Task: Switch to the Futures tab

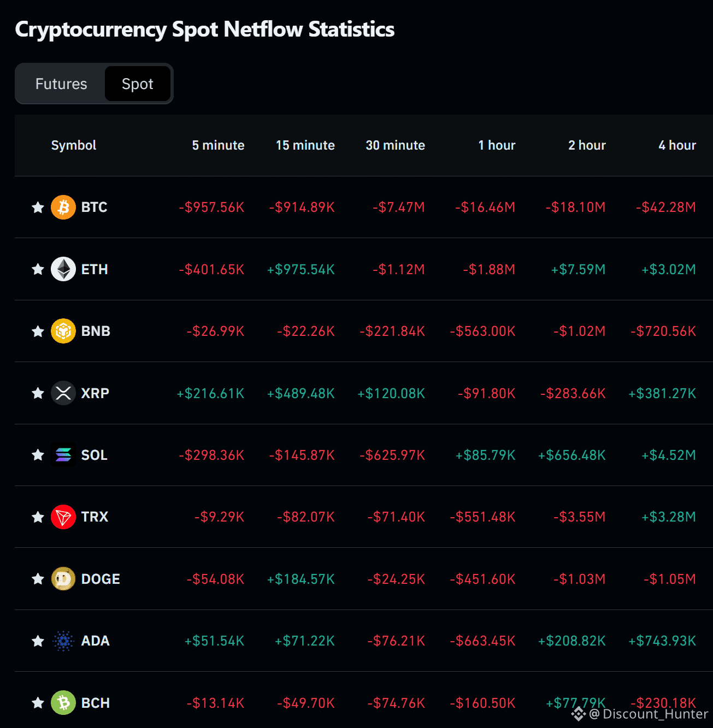Action: pos(61,84)
